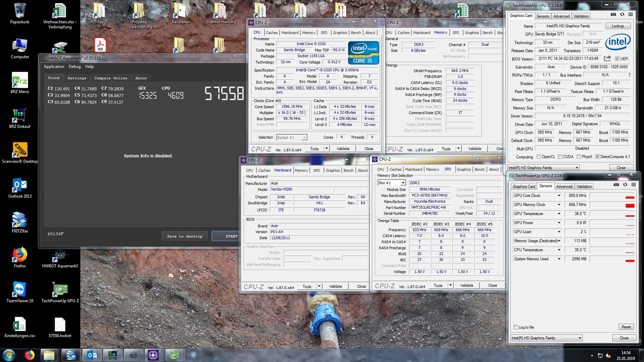Click the refresh icon in top GPU-Z window
Image resolution: width=644 pixels, height=362 pixels.
click(x=622, y=14)
